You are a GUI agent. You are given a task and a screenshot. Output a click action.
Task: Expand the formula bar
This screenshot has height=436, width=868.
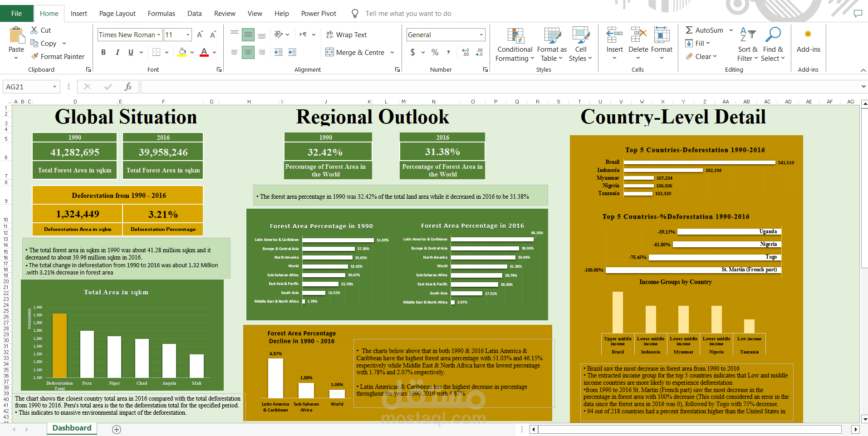[863, 87]
